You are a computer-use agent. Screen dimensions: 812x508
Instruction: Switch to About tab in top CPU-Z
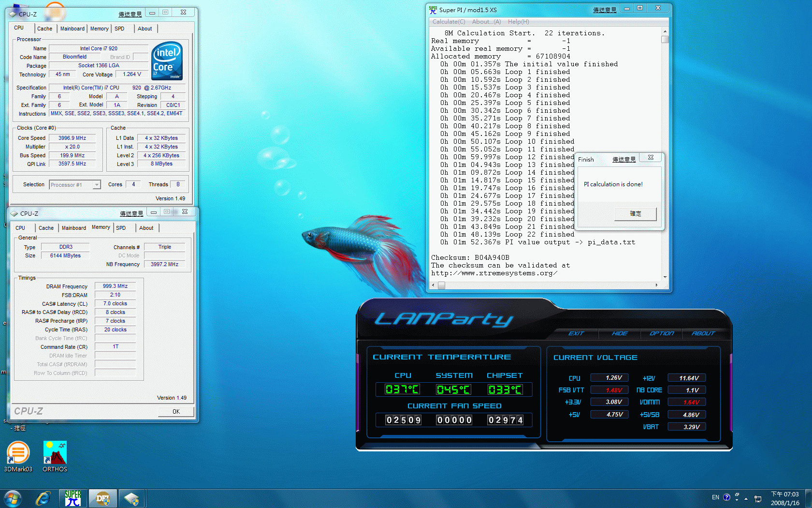coord(145,29)
